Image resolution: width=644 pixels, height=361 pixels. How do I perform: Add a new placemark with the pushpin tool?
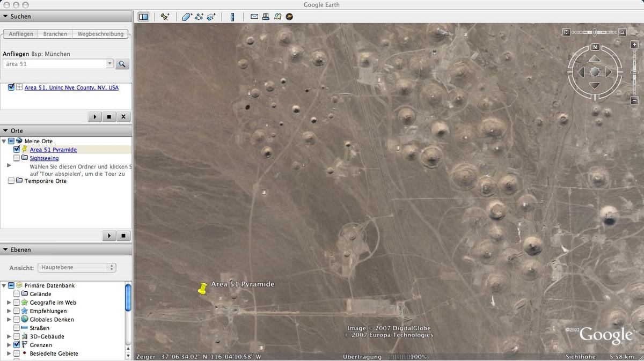click(x=165, y=17)
